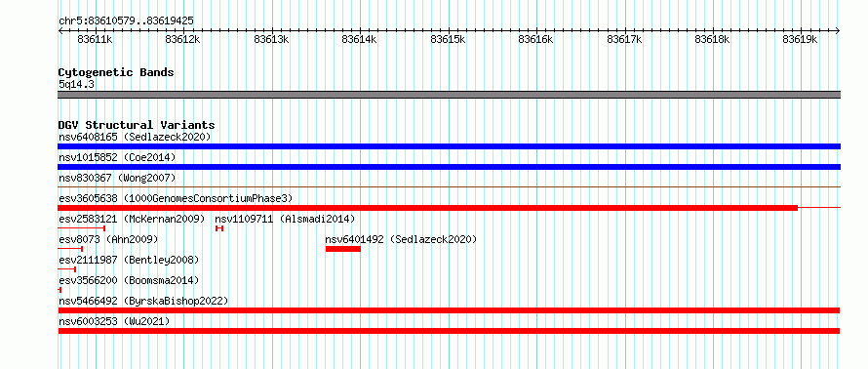Click the left arrowhead of the ruler

pos(60,31)
